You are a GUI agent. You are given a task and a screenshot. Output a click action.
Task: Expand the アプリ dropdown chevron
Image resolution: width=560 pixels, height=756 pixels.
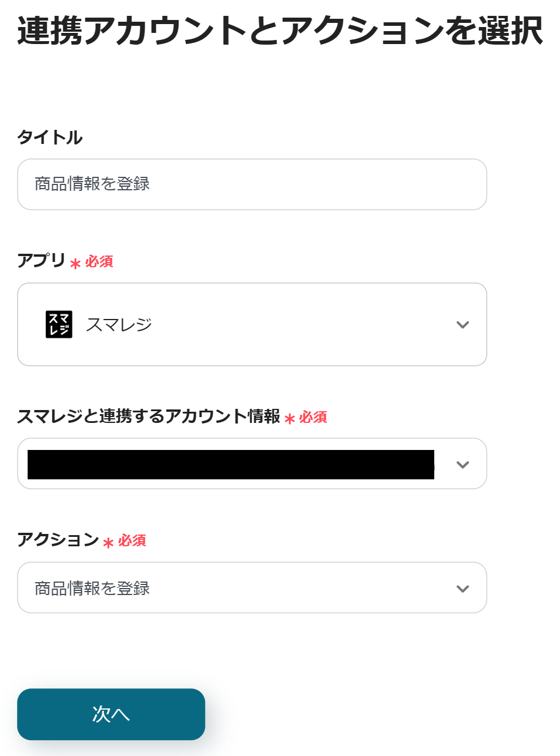[462, 325]
